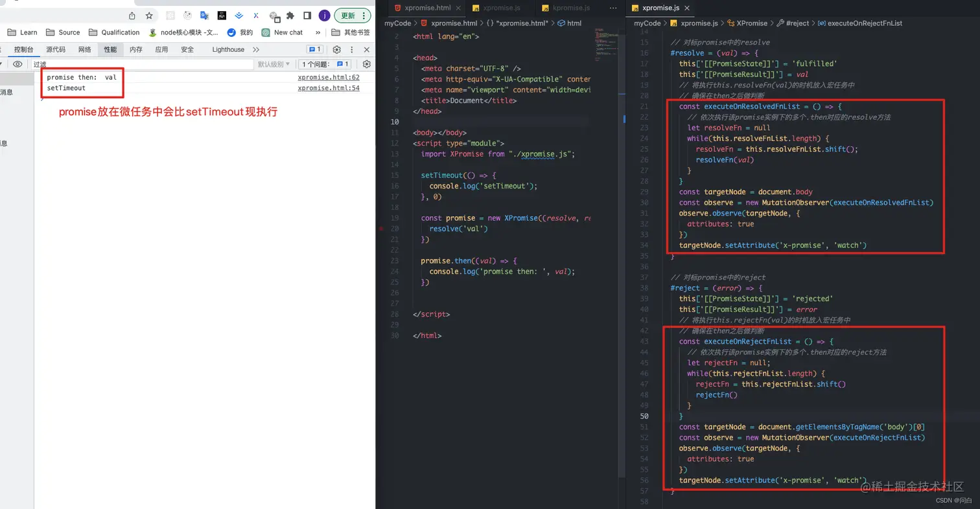This screenshot has width=980, height=509.
Task: Switch to the 安全 DevTools tab
Action: click(187, 50)
